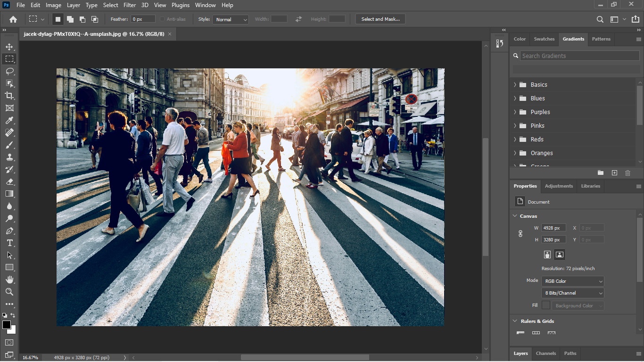The width and height of the screenshot is (644, 362).
Task: Switch canvas to landscape orientation
Action: (559, 254)
